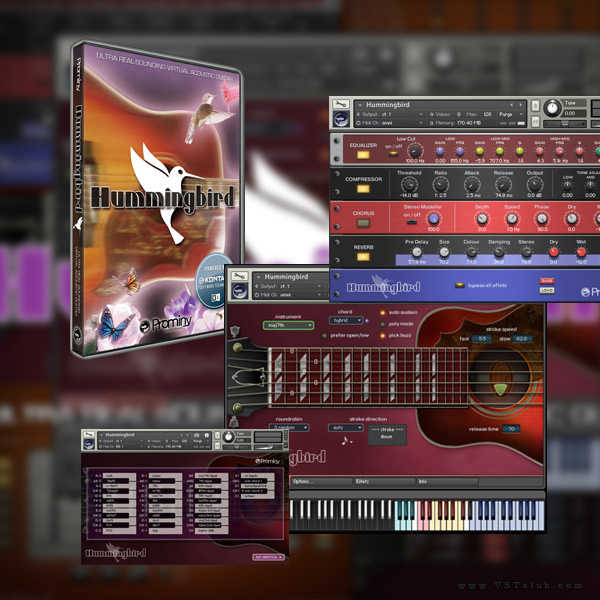This screenshot has width=600, height=600.
Task: Adjust the Reverb Pre Delay knob
Action: (417, 252)
